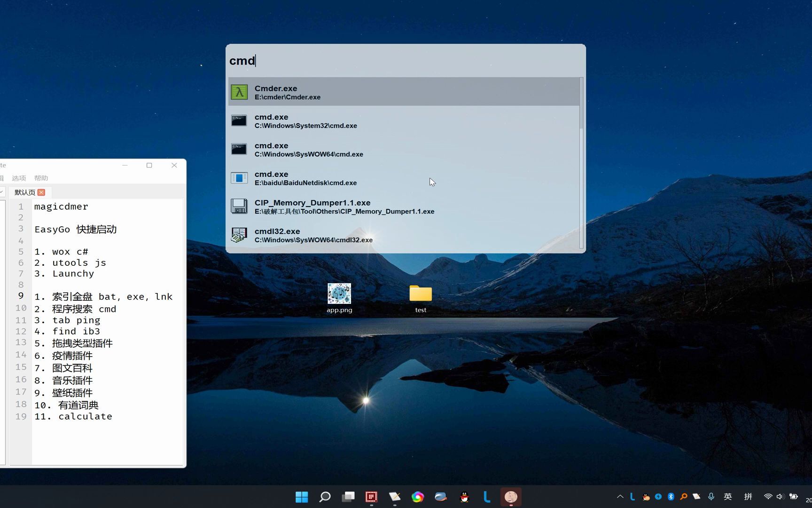The height and width of the screenshot is (508, 812).
Task: Open Wi-Fi network settings in tray
Action: click(x=768, y=497)
